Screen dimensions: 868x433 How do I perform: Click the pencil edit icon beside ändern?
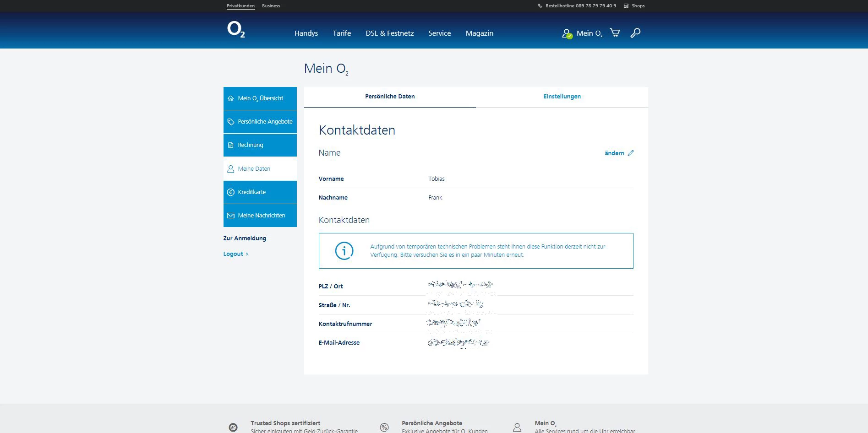631,153
